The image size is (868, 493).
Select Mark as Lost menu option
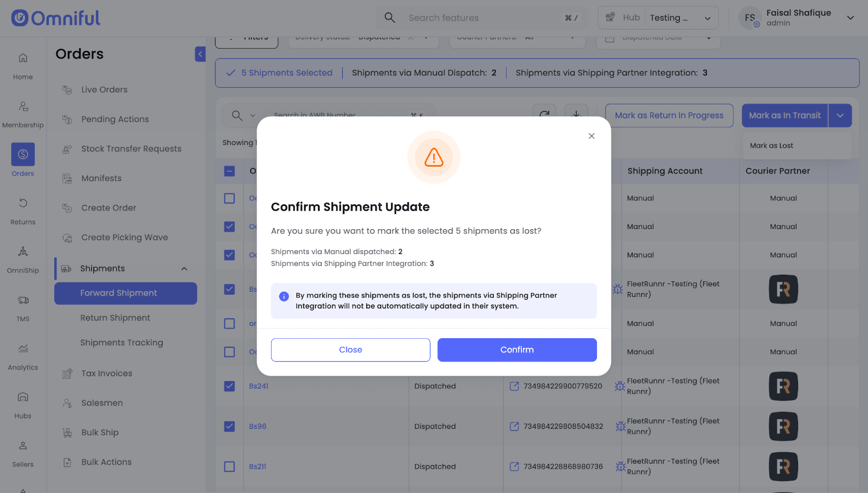pos(771,146)
